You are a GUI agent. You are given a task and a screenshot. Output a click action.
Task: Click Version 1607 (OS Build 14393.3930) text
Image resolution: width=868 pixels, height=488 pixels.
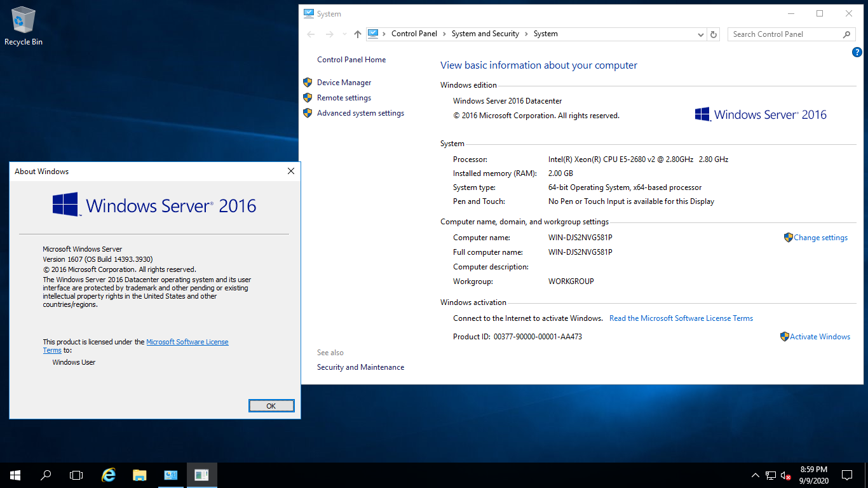pyautogui.click(x=98, y=259)
